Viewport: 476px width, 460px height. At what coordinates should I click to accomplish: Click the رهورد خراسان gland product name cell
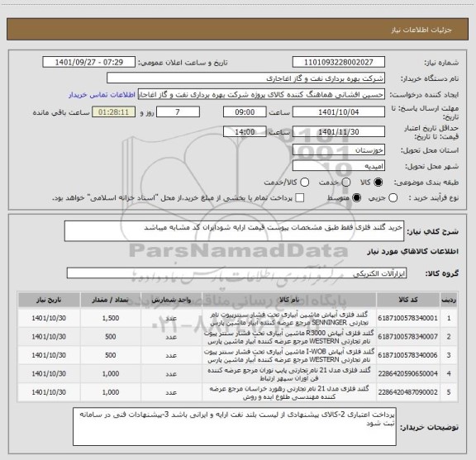click(289, 392)
